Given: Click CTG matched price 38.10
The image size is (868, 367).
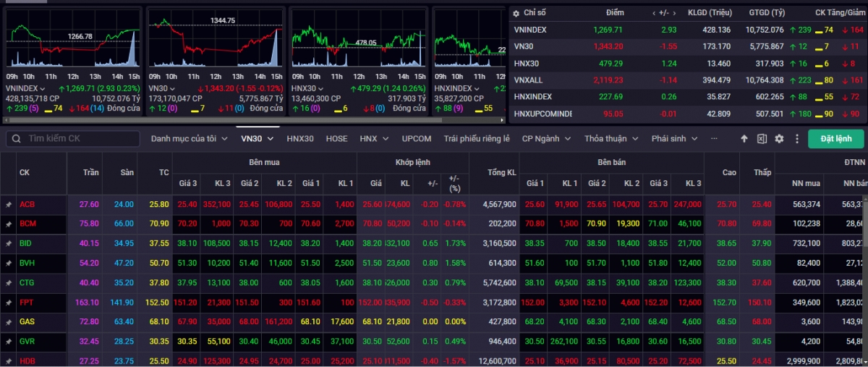Looking at the screenshot, I should click(372, 283).
